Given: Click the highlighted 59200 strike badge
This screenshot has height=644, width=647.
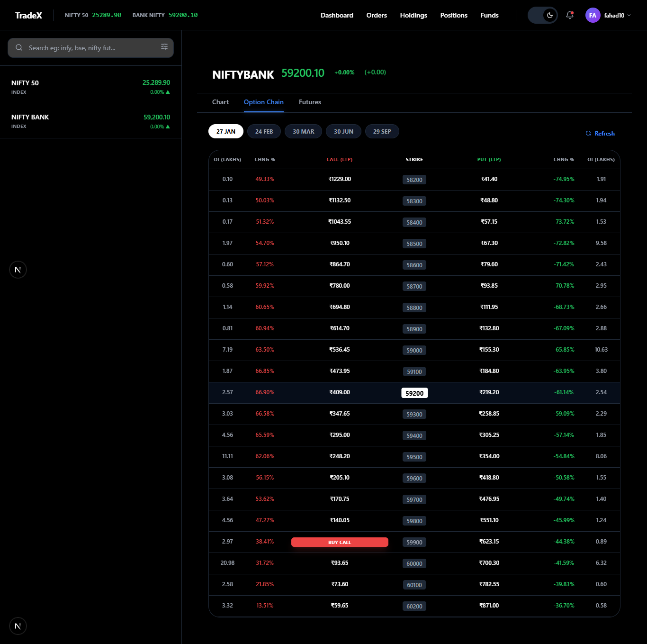Looking at the screenshot, I should pyautogui.click(x=414, y=393).
